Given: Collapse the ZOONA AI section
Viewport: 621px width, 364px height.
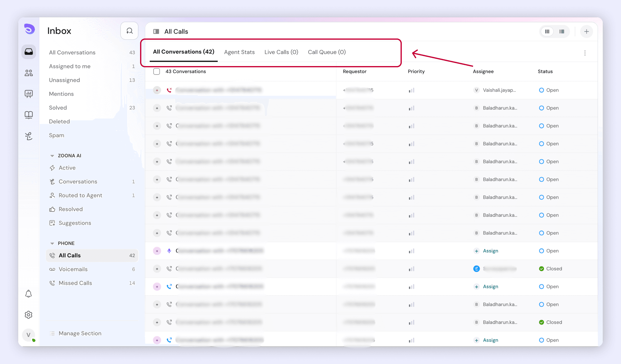Looking at the screenshot, I should [x=52, y=156].
